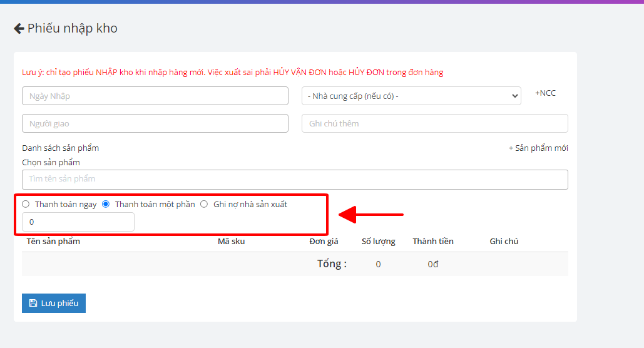Viewport: 644px width, 348px height.
Task: Click the Mã sku column header
Action: pos(231,242)
